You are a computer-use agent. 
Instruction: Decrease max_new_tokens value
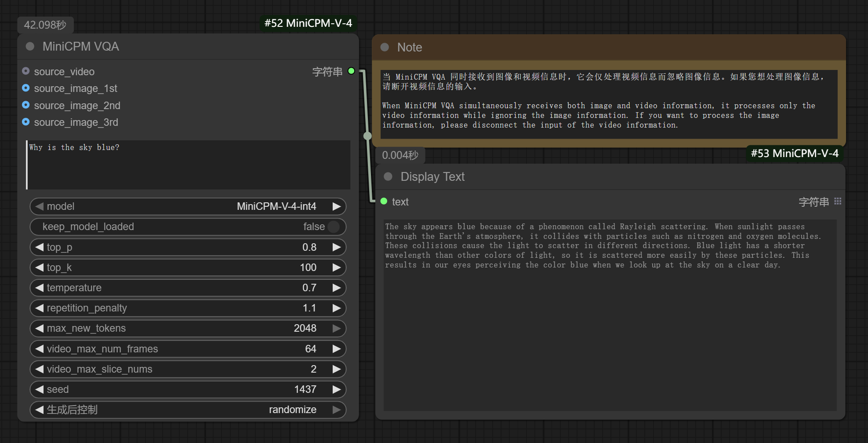click(40, 328)
